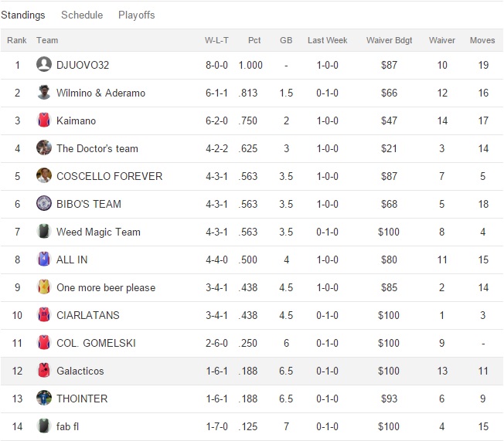504x441 pixels.
Task: Sort table by Moves column header
Action: click(x=482, y=40)
